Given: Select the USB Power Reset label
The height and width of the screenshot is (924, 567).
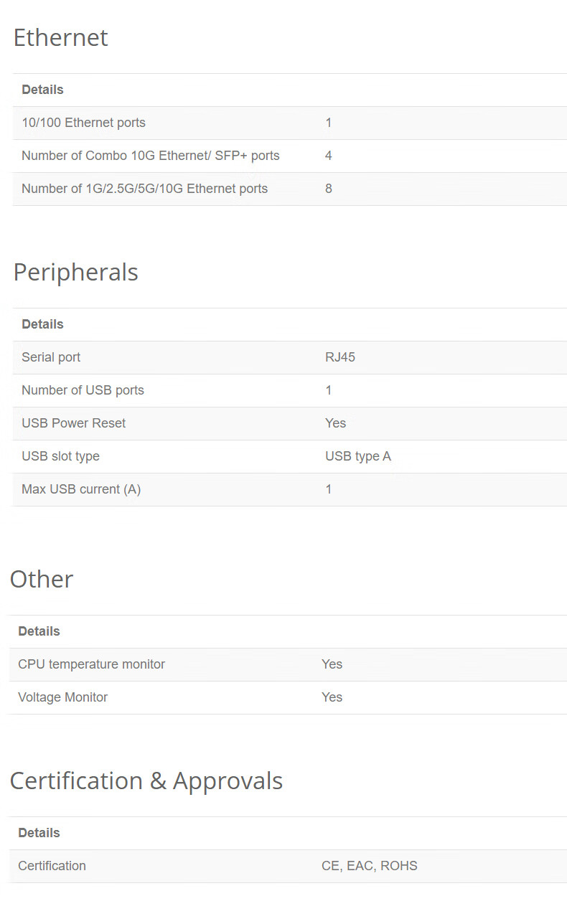Looking at the screenshot, I should point(73,423).
